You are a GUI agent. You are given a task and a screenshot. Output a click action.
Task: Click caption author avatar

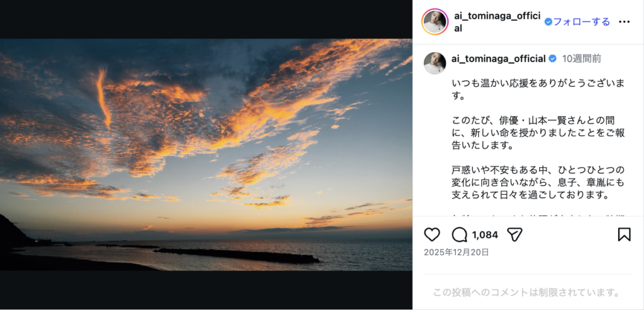(x=435, y=64)
